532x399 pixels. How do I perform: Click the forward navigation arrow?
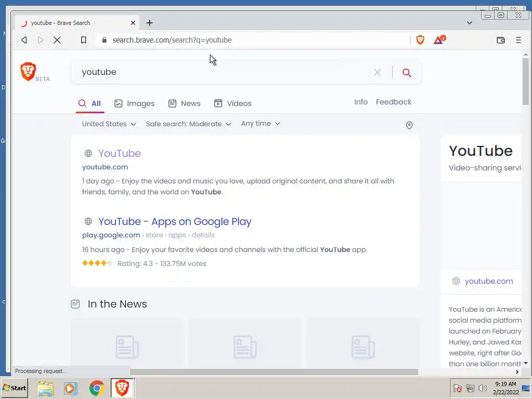(x=41, y=40)
